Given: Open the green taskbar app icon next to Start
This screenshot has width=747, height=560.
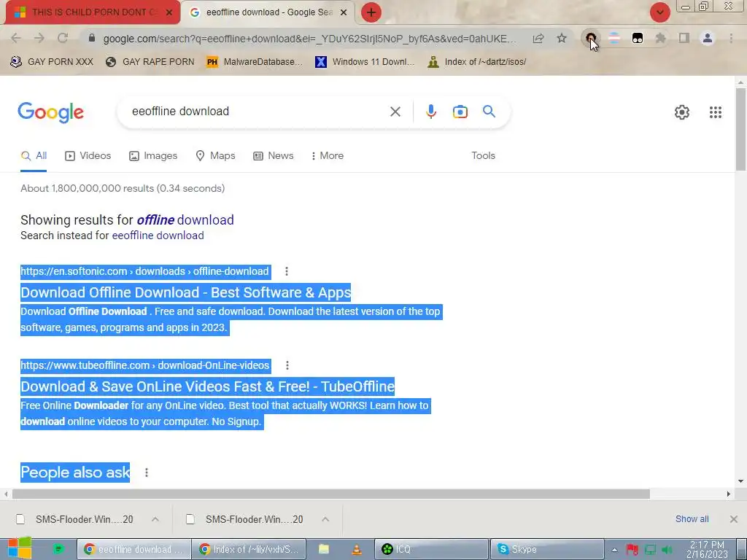Looking at the screenshot, I should [x=58, y=549].
